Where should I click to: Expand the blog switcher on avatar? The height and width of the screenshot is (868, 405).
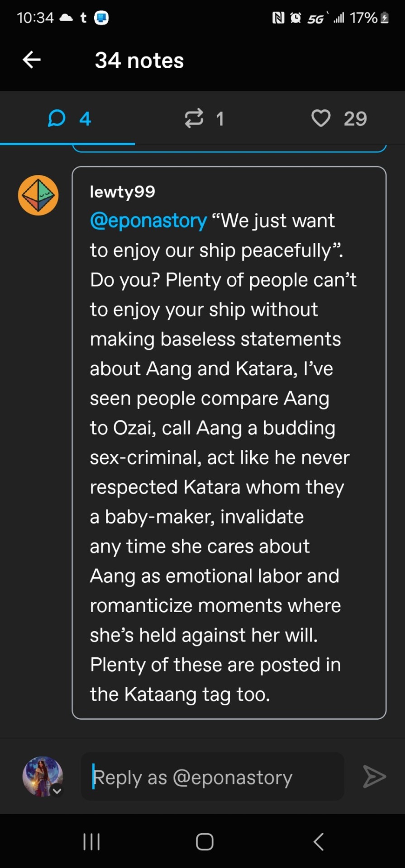(x=57, y=791)
